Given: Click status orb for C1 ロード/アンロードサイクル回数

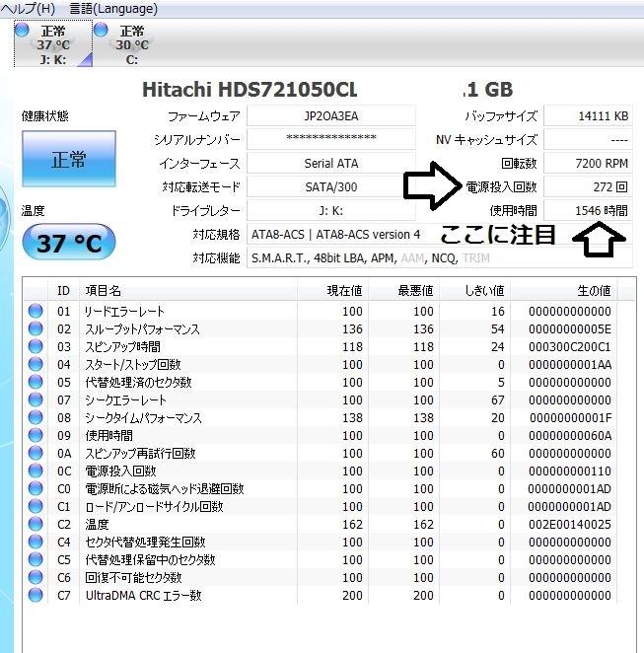Looking at the screenshot, I should pos(36,506).
